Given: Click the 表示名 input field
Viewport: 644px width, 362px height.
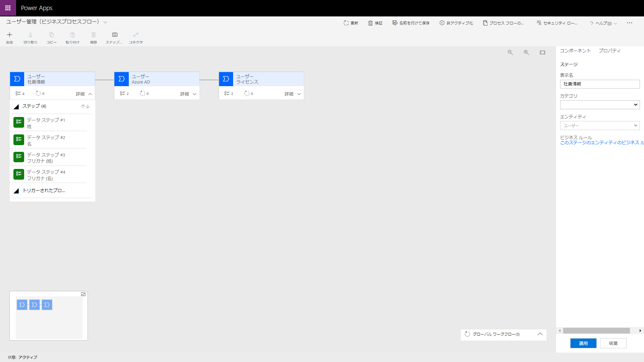Looking at the screenshot, I should tap(600, 84).
